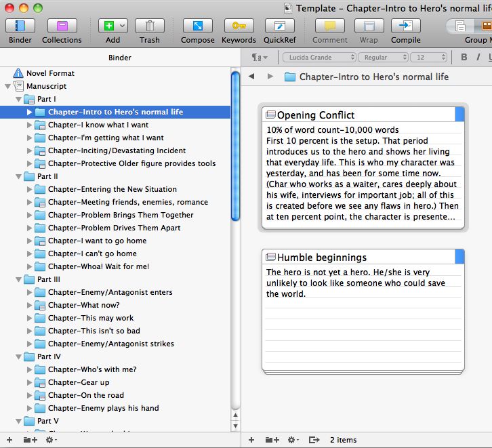
Task: Click the binder's blue vertical scrollbar thumb
Action: point(235,146)
